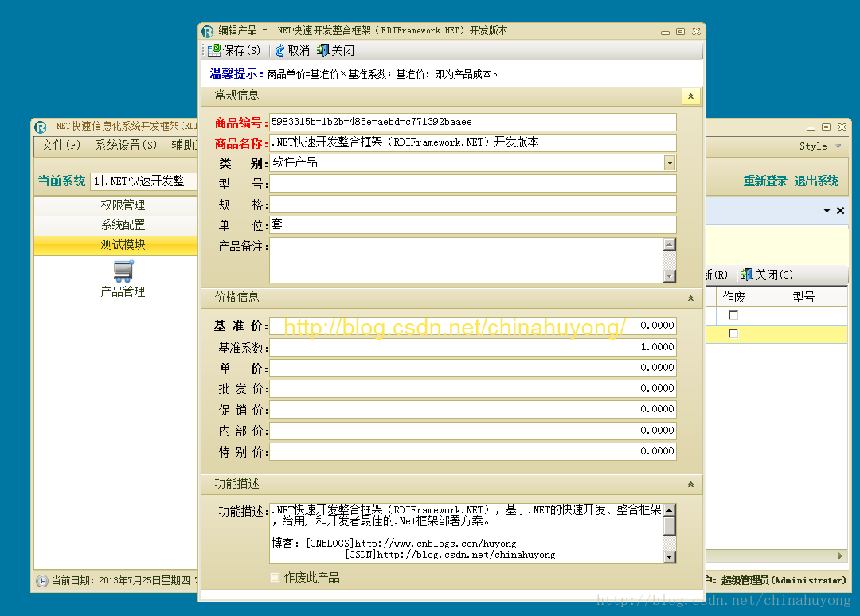Open the 文件(F) menu

point(61,145)
